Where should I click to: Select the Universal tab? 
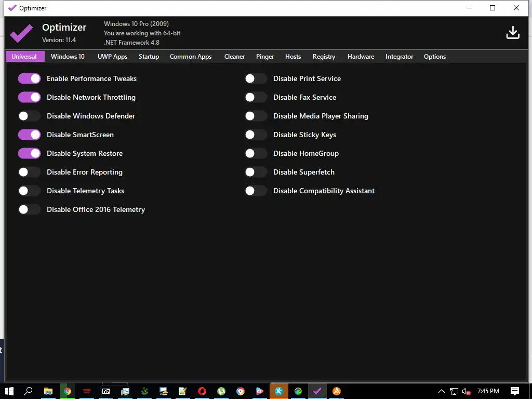pyautogui.click(x=25, y=56)
